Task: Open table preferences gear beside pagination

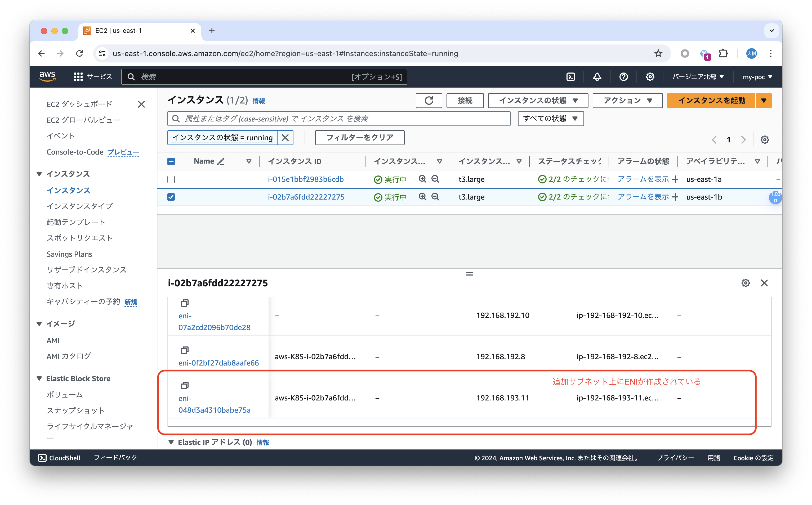Action: coord(765,139)
